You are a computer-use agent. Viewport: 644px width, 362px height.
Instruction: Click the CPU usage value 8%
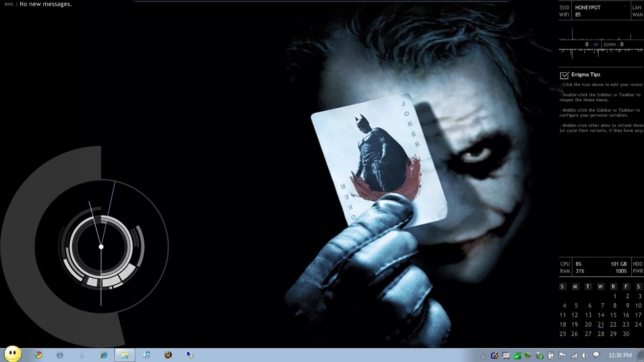click(x=578, y=264)
